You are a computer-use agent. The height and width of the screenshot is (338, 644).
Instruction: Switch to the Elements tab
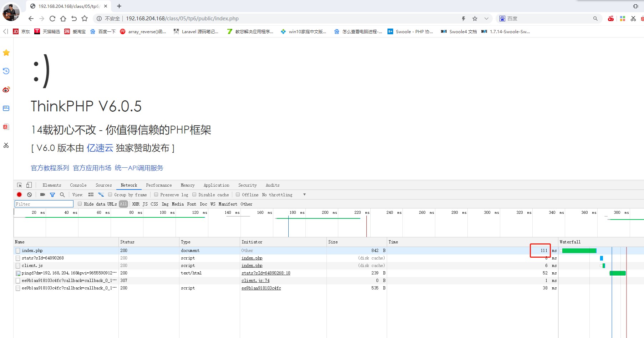(52, 185)
